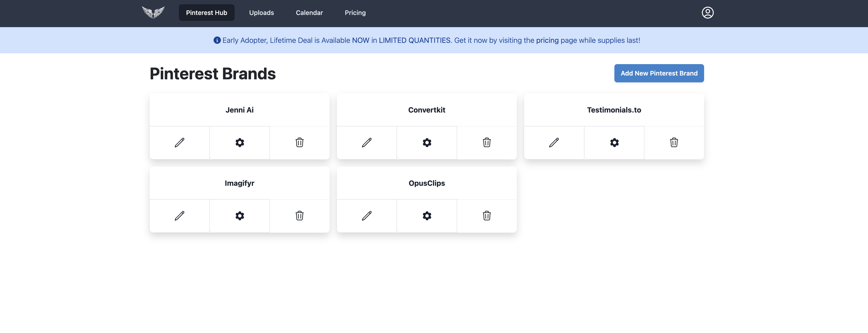Screen dimensions: 868x333
Task: Click the Pinterest Brands heading
Action: [213, 73]
